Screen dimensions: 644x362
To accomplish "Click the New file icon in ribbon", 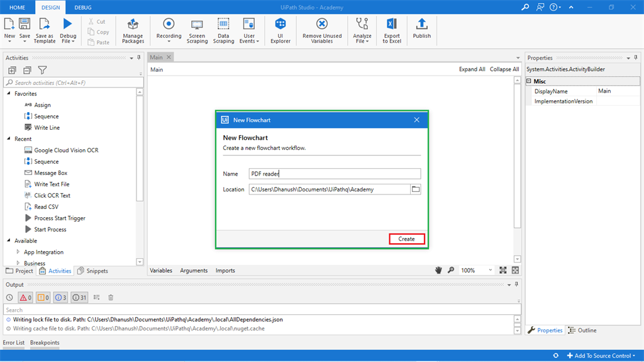I will click(x=9, y=24).
